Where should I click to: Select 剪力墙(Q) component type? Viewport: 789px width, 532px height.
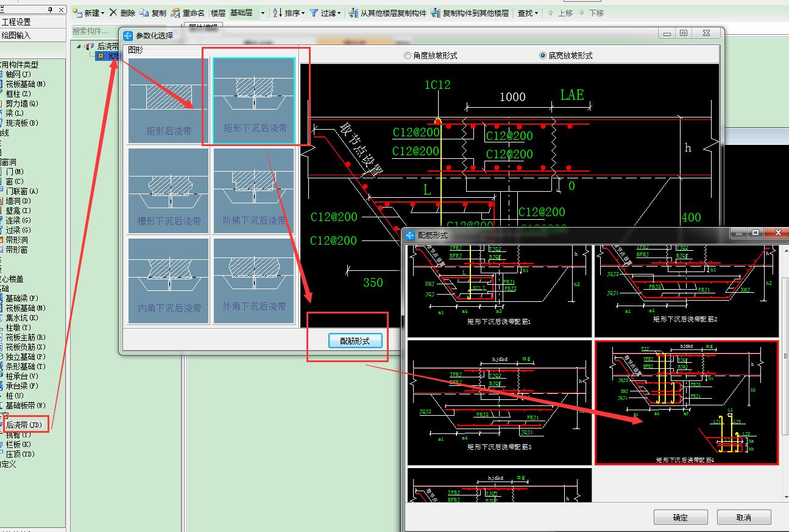click(22, 103)
